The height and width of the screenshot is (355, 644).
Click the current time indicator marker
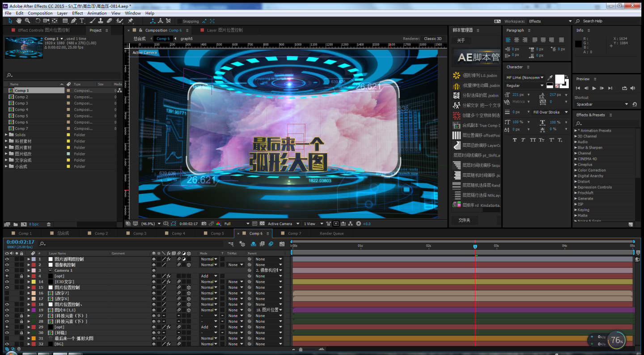[475, 247]
